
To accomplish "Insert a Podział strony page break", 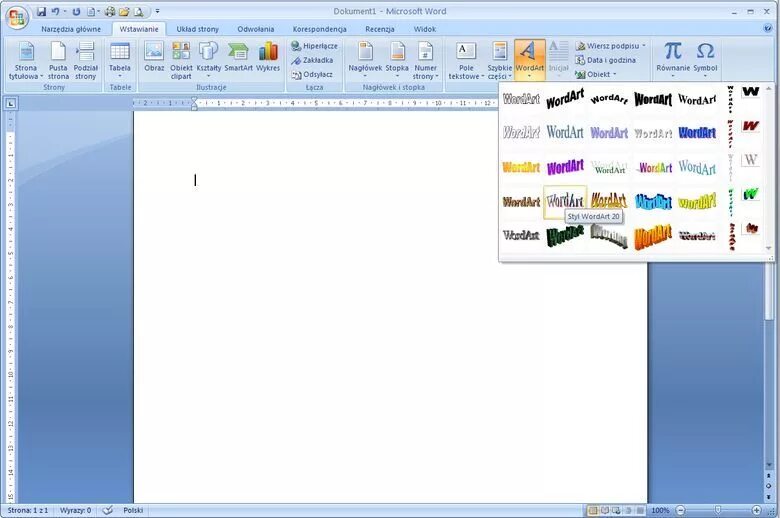I will tap(85, 61).
